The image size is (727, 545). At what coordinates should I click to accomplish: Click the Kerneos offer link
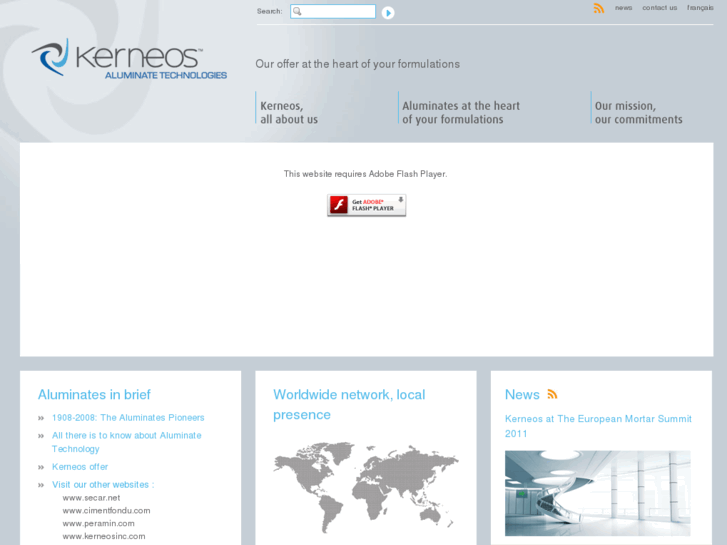[80, 467]
